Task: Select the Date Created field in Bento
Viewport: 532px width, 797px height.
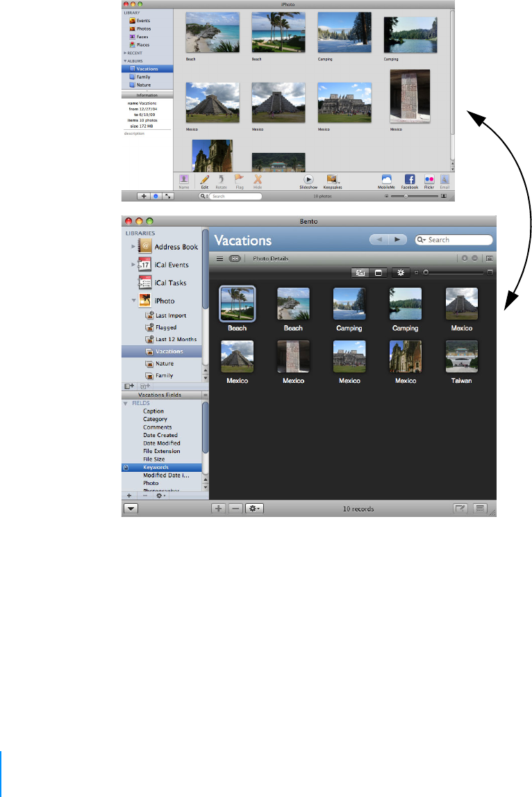Action: [x=160, y=435]
